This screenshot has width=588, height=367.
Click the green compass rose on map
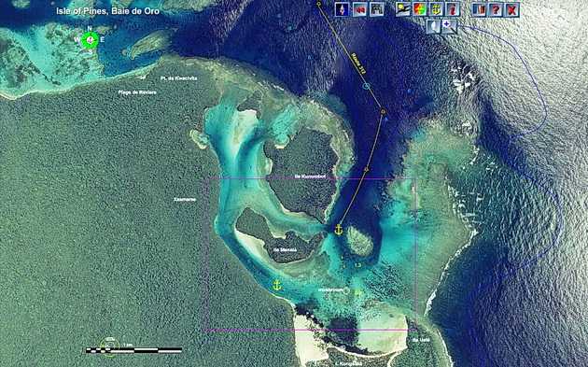point(90,39)
